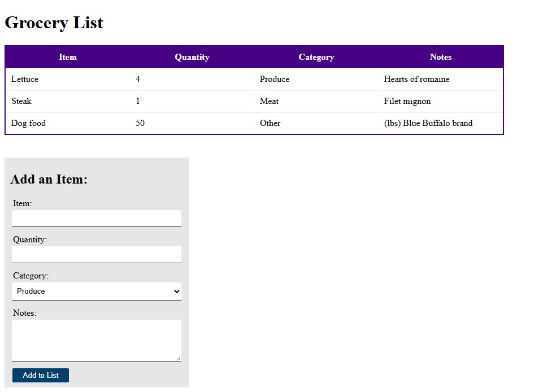The width and height of the screenshot is (556, 392).
Task: Click the Item: form label
Action: pyautogui.click(x=23, y=203)
